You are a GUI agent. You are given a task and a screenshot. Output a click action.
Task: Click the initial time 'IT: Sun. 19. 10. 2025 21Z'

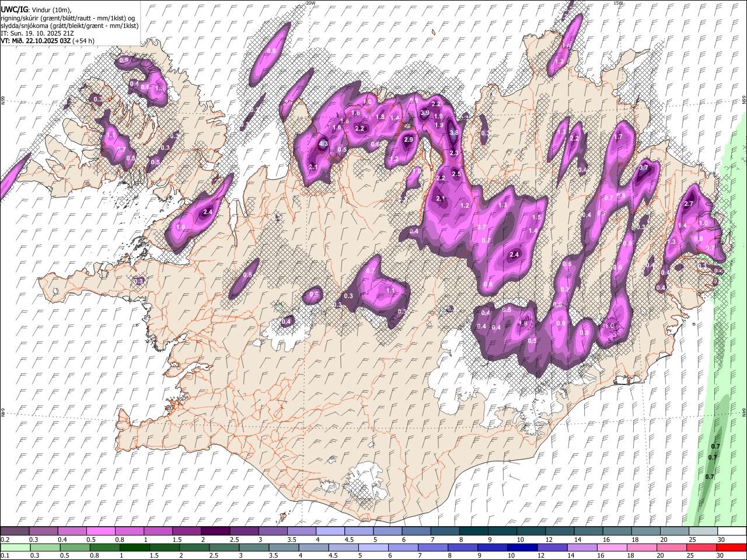click(x=36, y=33)
